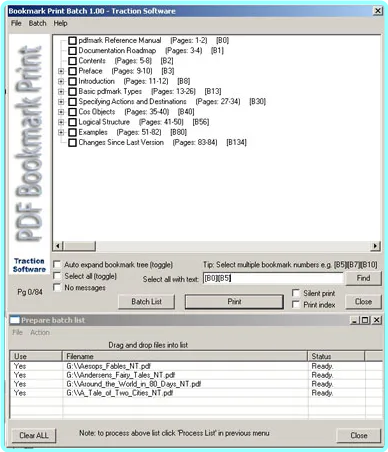Viewport: 388px width, 452px height.
Task: Click Yes cell of A_Tale_of_Two_Cities row
Action: pyautogui.click(x=20, y=393)
